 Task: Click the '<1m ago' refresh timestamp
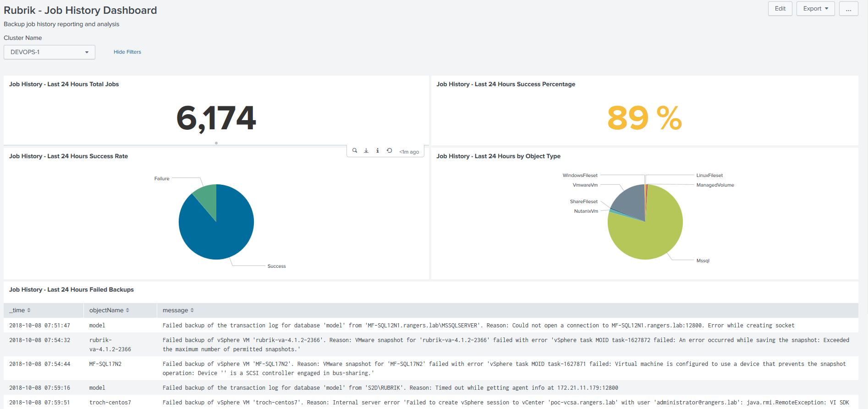click(x=409, y=152)
